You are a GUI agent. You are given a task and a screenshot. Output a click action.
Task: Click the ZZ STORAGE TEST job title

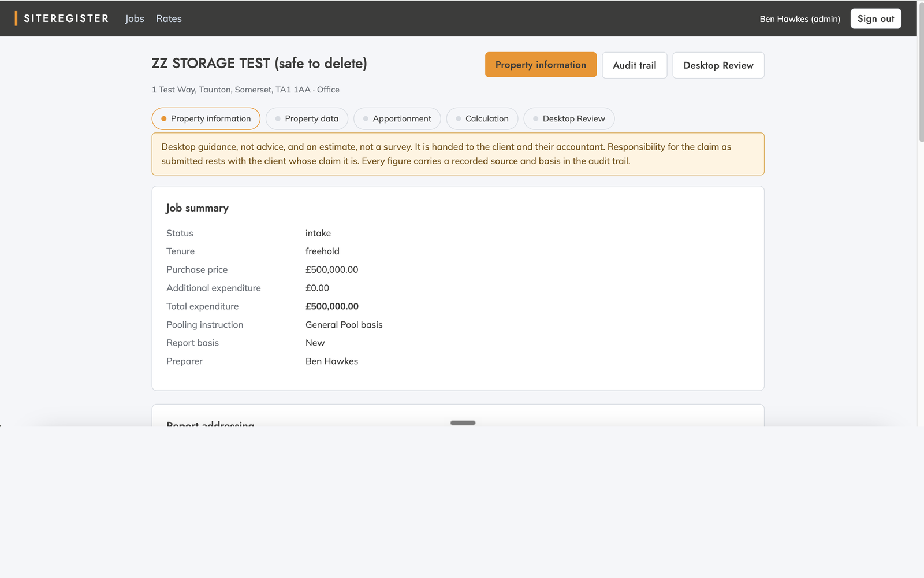pyautogui.click(x=259, y=63)
